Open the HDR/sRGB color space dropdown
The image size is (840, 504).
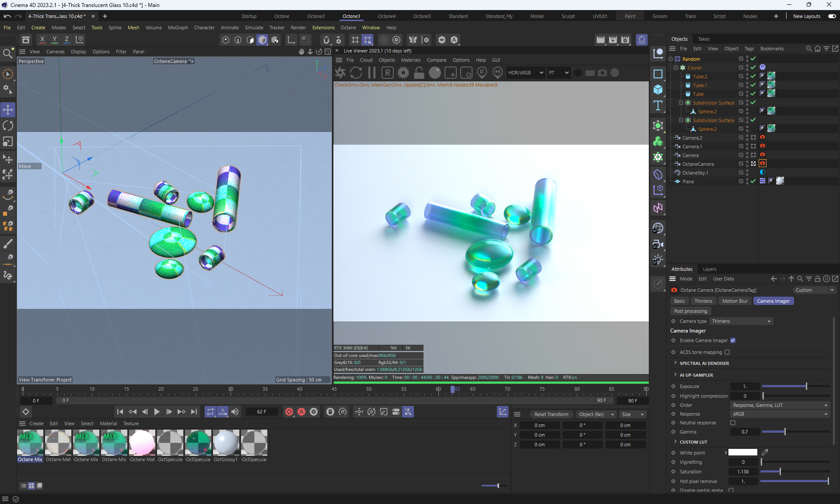click(x=525, y=73)
